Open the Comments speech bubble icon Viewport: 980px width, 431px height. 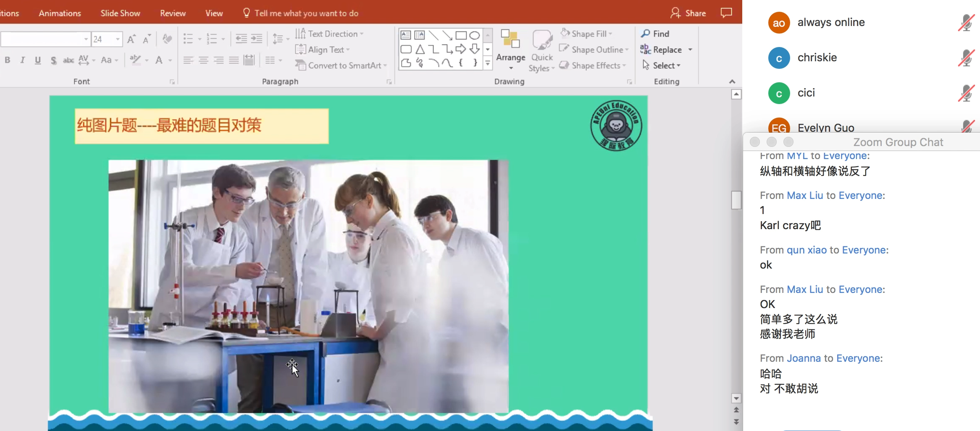coord(726,13)
